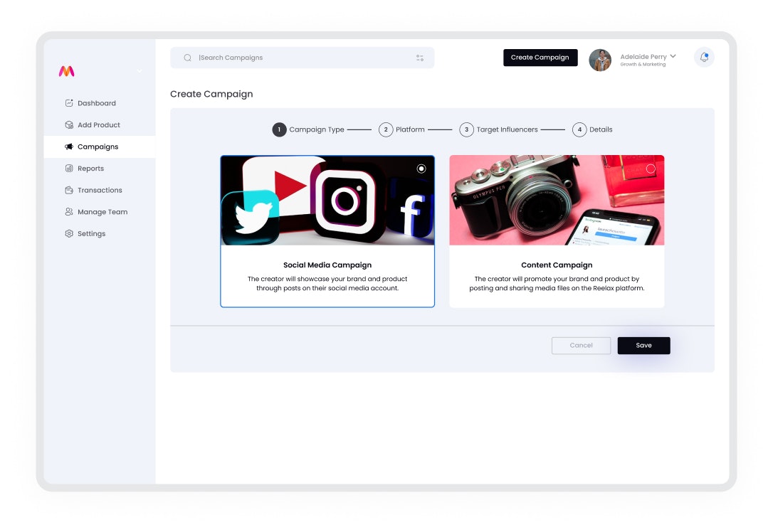Open Manage Team page

coord(102,212)
